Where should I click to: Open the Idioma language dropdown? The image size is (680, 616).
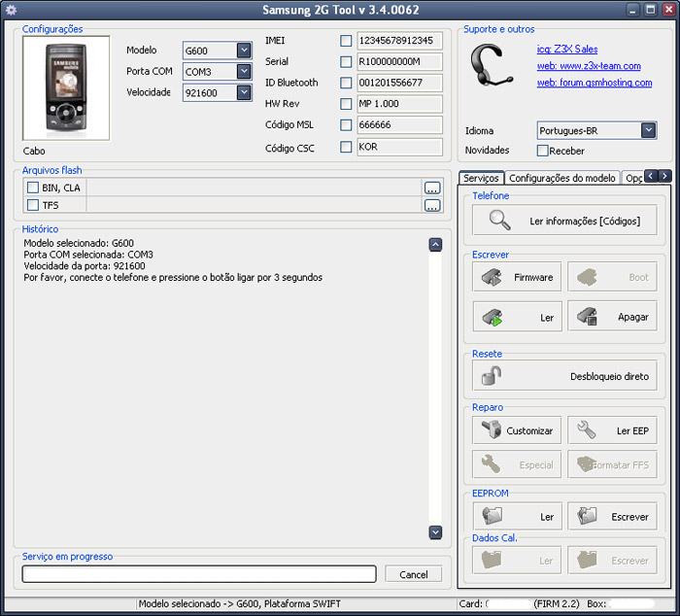click(648, 130)
